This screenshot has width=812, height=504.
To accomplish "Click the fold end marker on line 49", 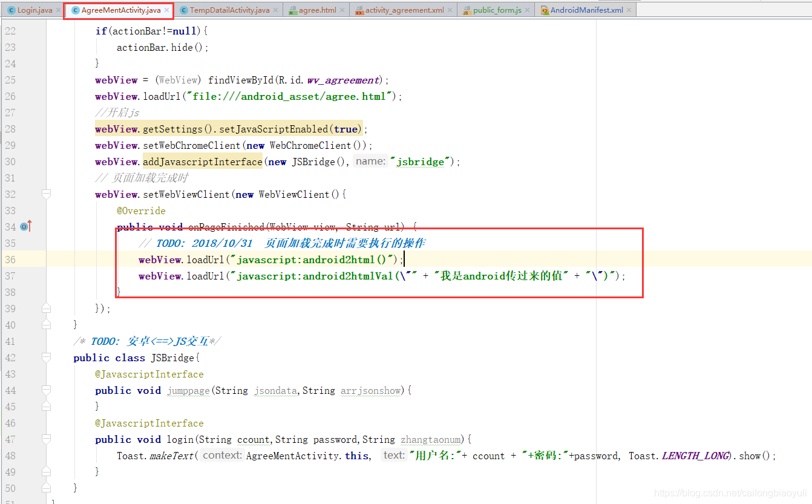I will click(47, 472).
